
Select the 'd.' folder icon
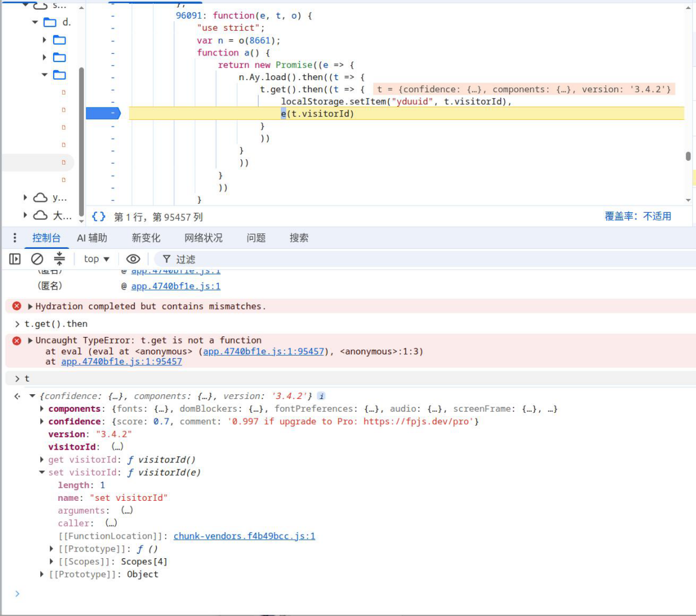click(50, 22)
